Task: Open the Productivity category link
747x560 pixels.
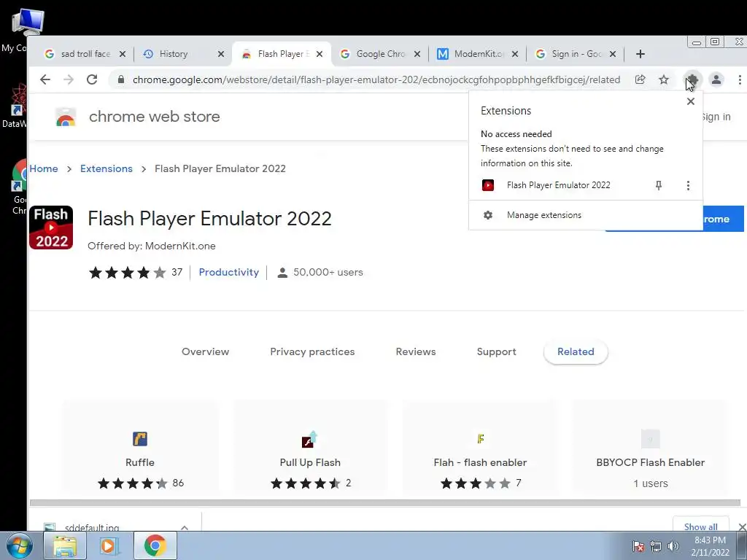Action: (228, 273)
